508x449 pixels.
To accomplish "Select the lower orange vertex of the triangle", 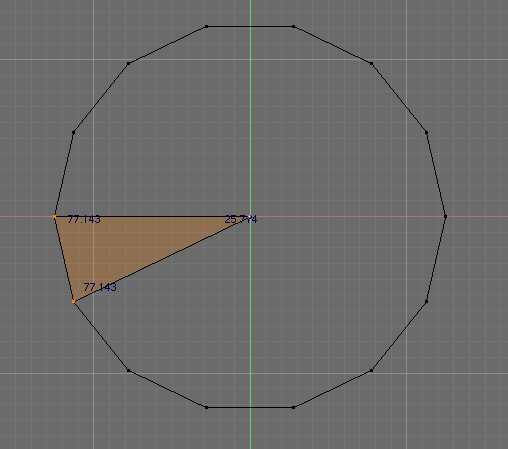I will coord(74,302).
